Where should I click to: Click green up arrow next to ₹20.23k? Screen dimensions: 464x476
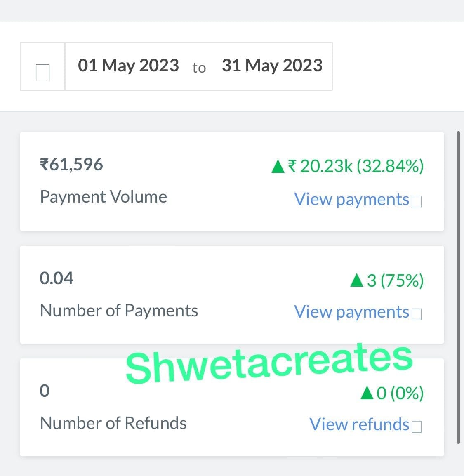click(278, 167)
